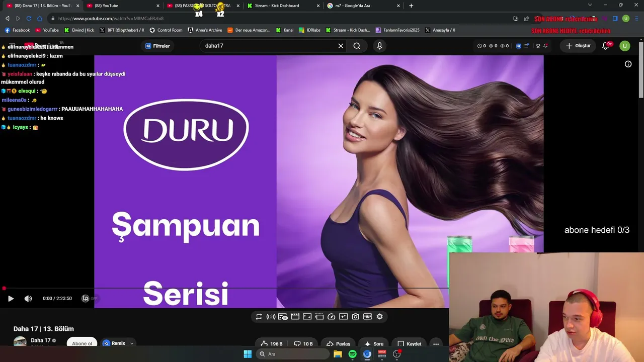The image size is (644, 362).
Task: Open the Anasayfa / X bookmark
Action: point(440,30)
